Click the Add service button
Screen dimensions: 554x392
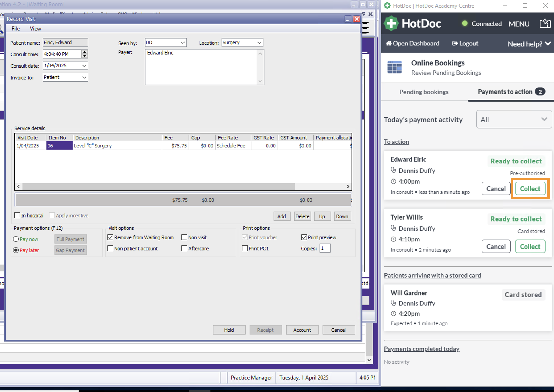[282, 216]
